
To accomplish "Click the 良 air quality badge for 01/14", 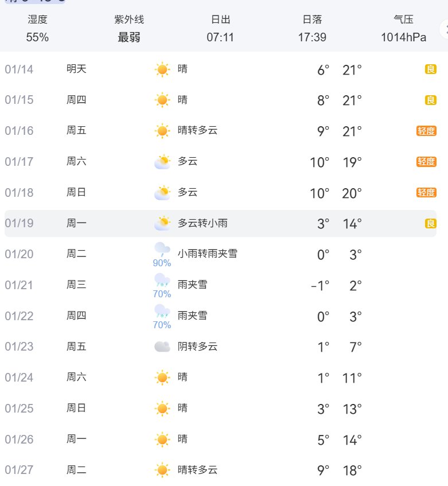I will tap(430, 69).
